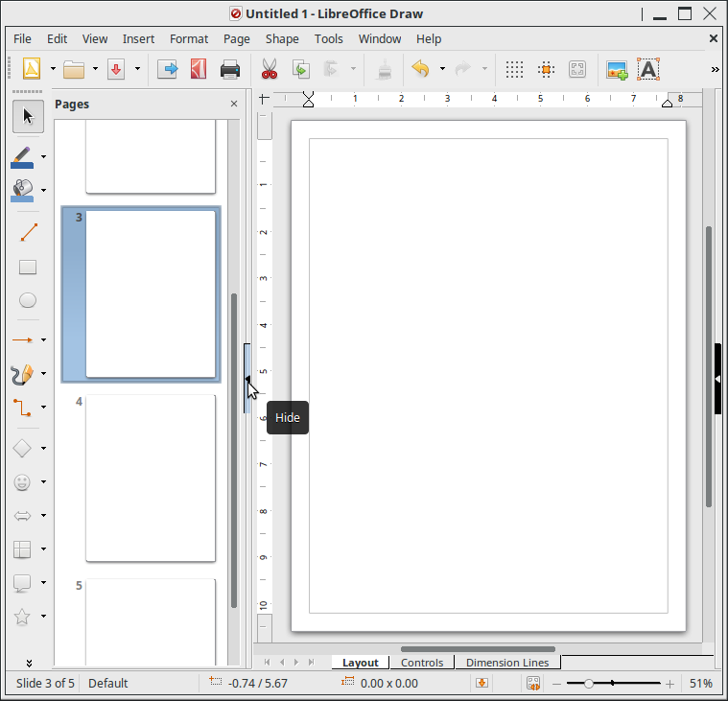Click the Cut scissors icon
Image resolution: width=728 pixels, height=701 pixels.
click(x=269, y=69)
